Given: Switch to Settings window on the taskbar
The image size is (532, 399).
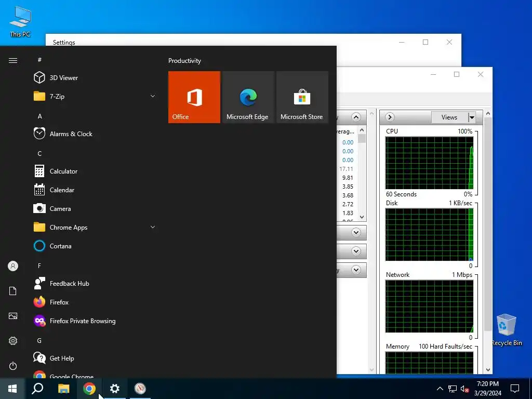Looking at the screenshot, I should (115, 389).
